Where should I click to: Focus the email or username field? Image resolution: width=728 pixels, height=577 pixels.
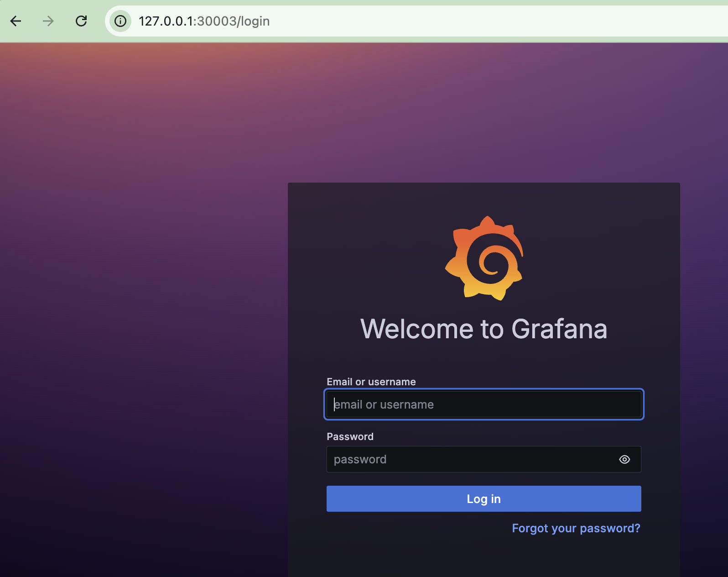point(484,404)
